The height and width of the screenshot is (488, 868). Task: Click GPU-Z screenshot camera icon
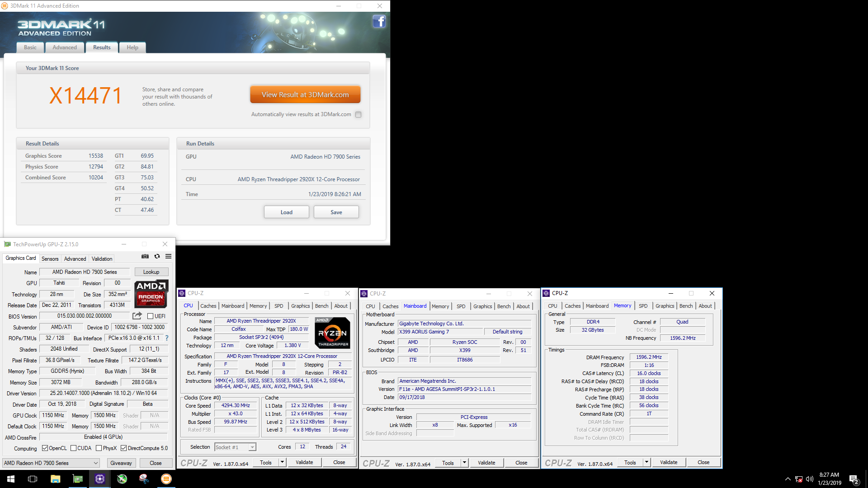145,256
